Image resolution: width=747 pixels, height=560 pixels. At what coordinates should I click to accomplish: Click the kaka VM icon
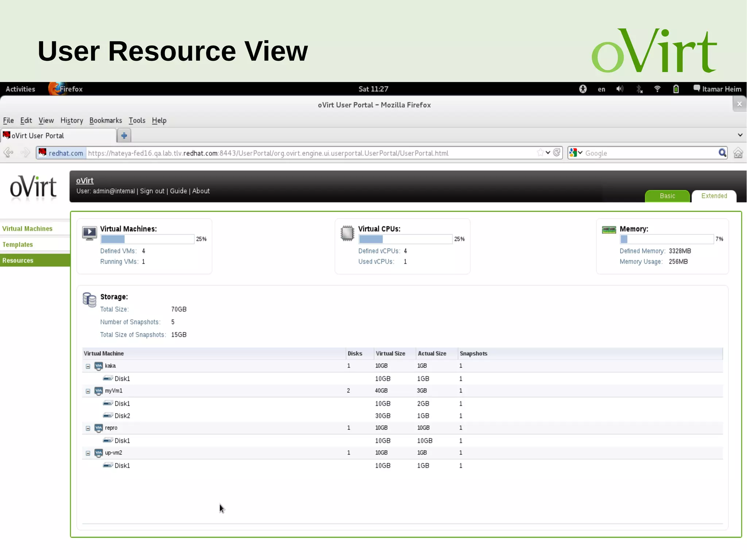(98, 366)
